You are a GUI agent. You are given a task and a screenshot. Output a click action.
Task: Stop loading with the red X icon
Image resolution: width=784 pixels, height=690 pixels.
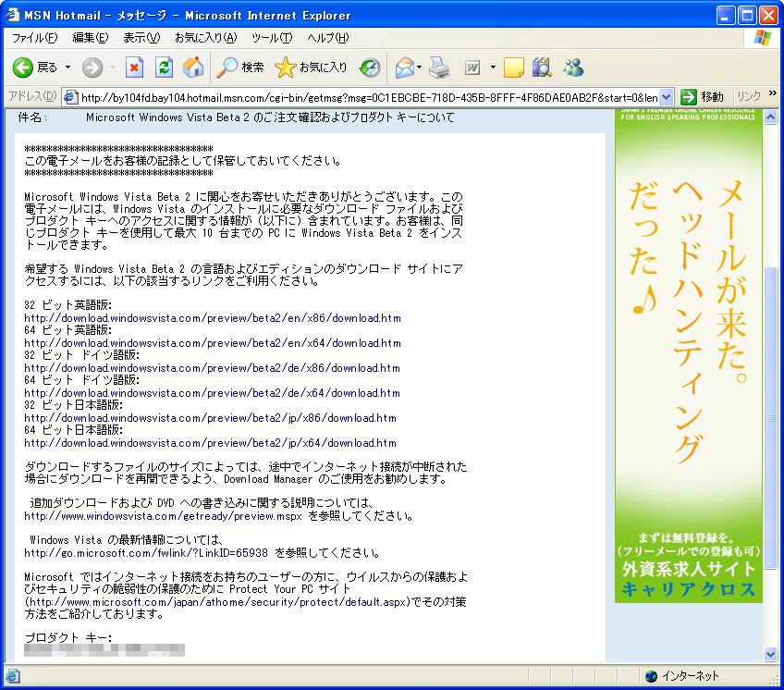(x=134, y=68)
